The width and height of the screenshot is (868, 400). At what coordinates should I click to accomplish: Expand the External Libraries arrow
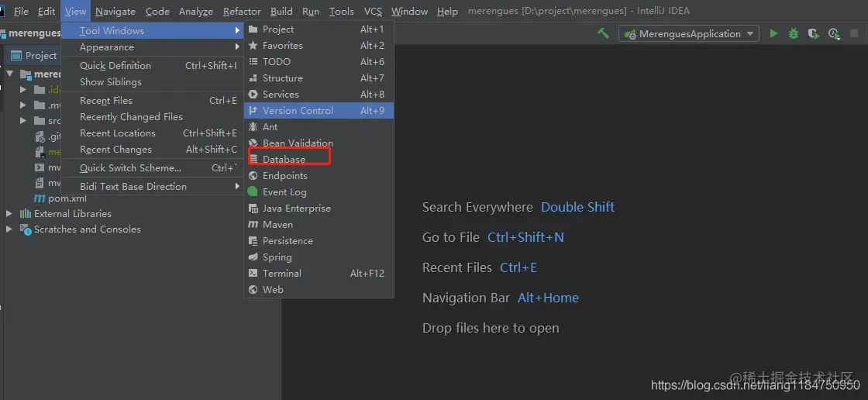point(9,213)
